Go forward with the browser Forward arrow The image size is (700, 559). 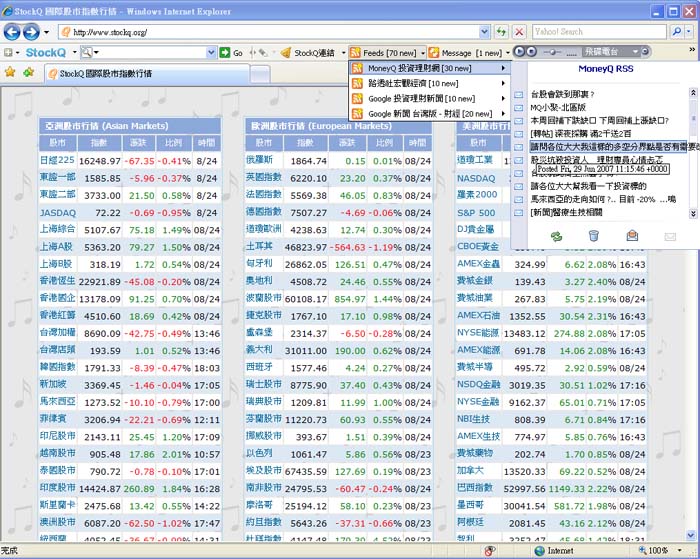(31, 32)
